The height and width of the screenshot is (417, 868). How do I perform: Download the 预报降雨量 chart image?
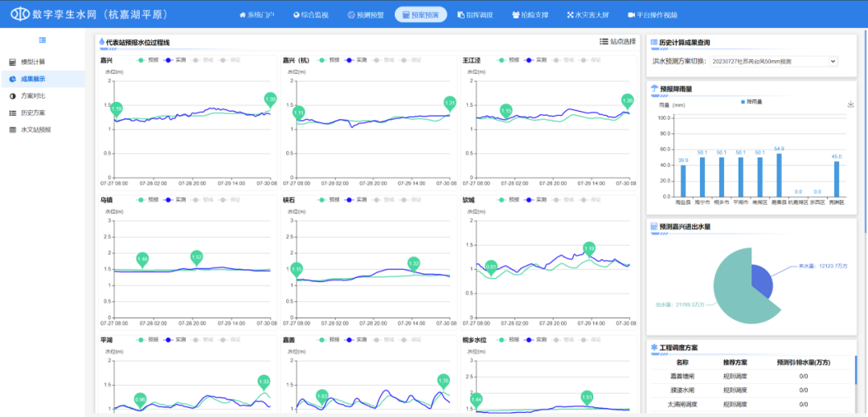[x=850, y=104]
